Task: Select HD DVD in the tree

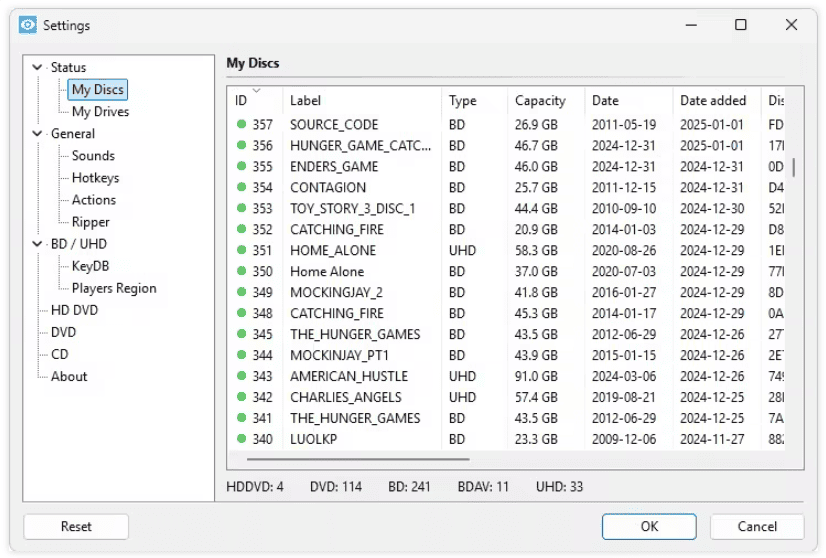Action: coord(74,310)
